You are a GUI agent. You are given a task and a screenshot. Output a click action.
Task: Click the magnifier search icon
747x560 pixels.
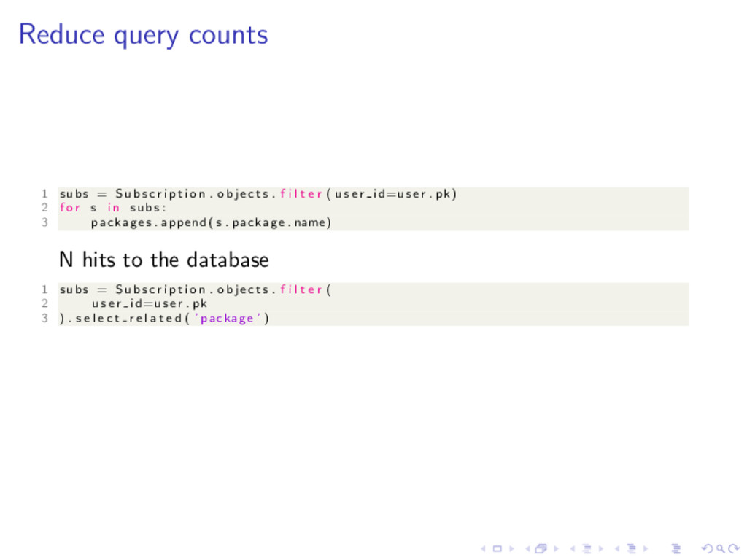pyautogui.click(x=721, y=549)
